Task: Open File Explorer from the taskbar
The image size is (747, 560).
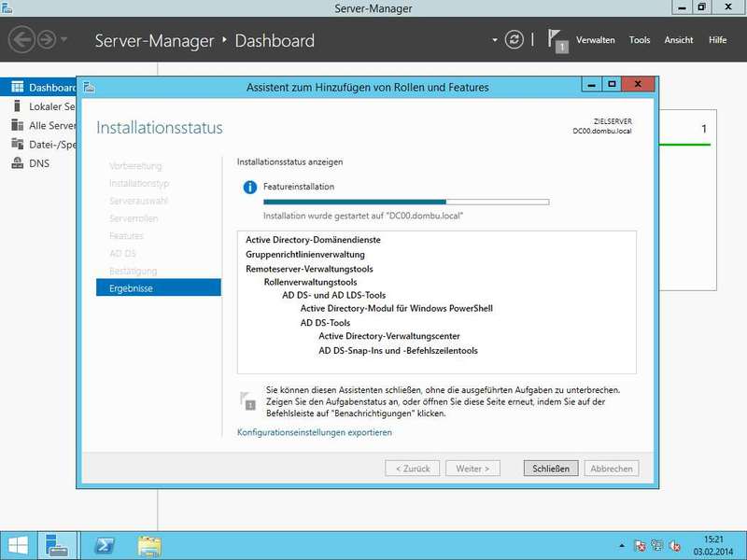Action: (149, 546)
